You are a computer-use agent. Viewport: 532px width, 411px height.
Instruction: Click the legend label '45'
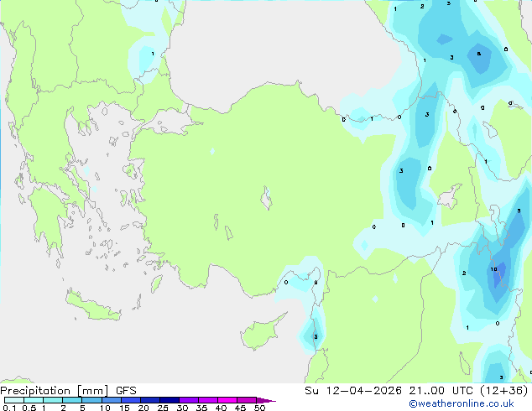(240, 408)
